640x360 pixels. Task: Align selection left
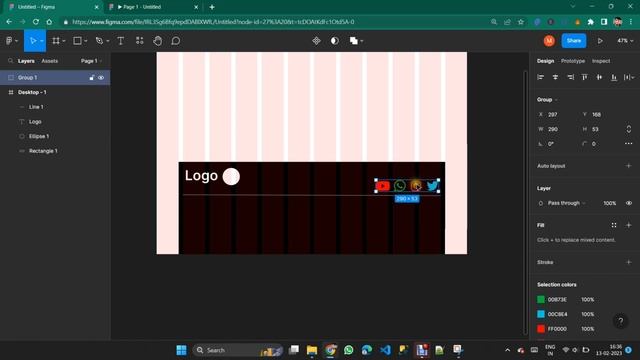(540, 77)
